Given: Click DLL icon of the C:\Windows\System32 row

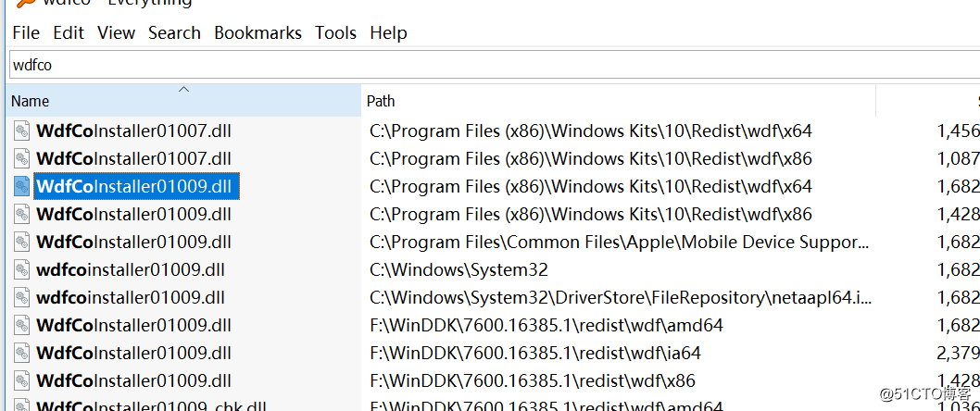Looking at the screenshot, I should (22, 270).
